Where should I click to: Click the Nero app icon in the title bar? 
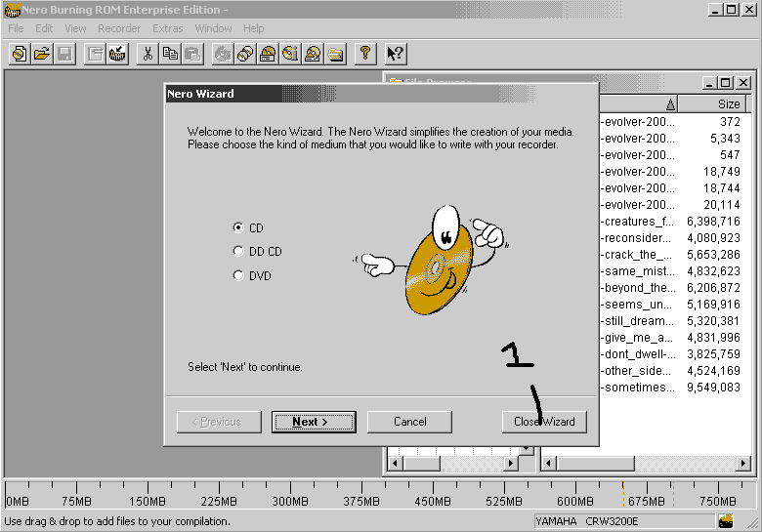tap(12, 9)
